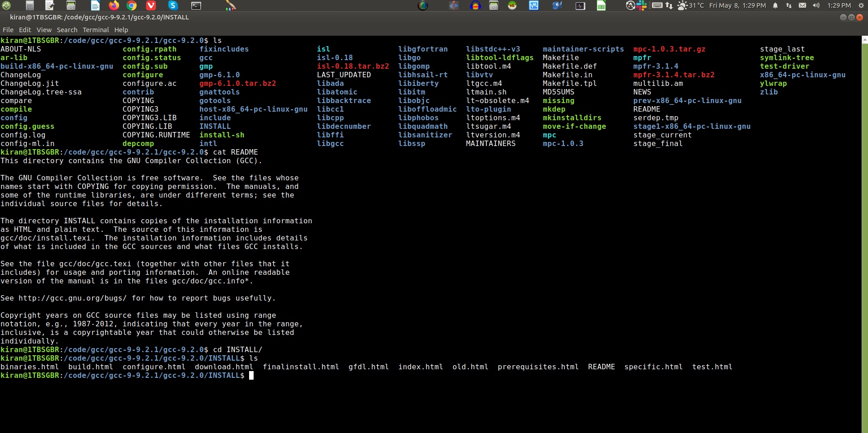Screen dimensions: 868x433
Task: Click the green HS application icon
Action: click(x=512, y=5)
